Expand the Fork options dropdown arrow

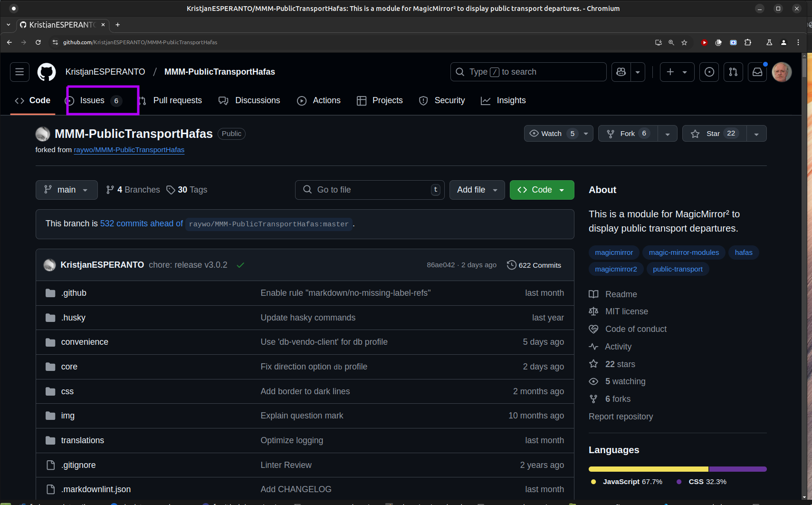668,134
